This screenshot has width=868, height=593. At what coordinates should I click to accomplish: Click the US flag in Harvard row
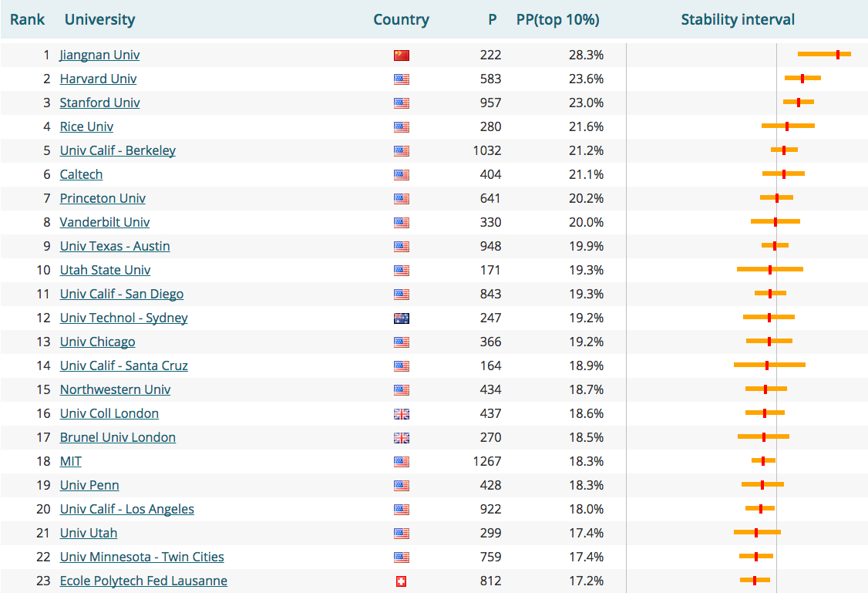coord(402,79)
